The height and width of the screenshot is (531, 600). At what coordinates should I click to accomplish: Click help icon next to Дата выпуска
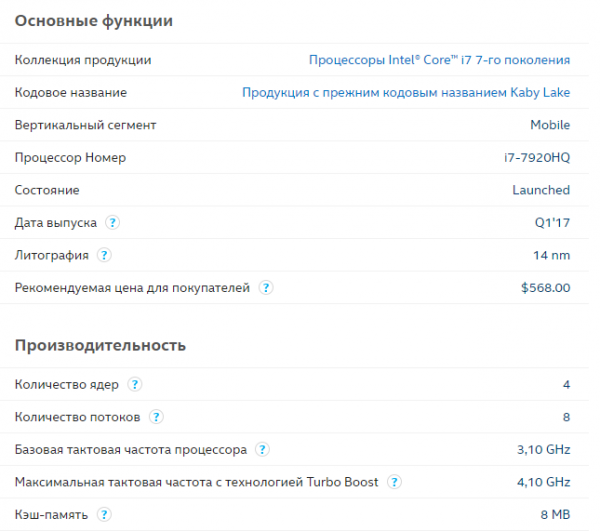coord(113,223)
